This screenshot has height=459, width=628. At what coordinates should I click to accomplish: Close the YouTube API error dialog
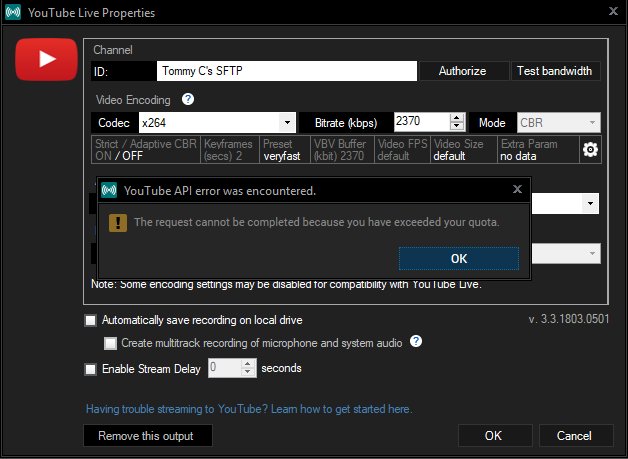517,189
